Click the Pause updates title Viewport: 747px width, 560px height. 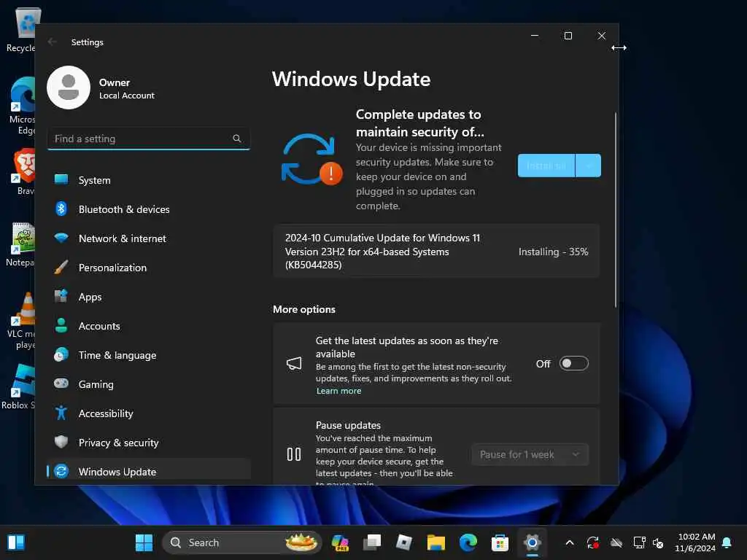348,425
